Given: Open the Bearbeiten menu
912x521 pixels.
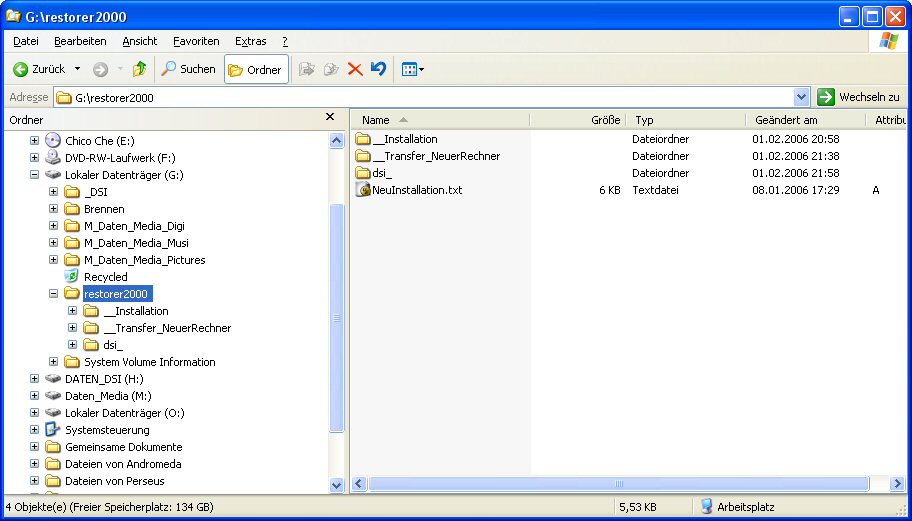Looking at the screenshot, I should tap(80, 41).
